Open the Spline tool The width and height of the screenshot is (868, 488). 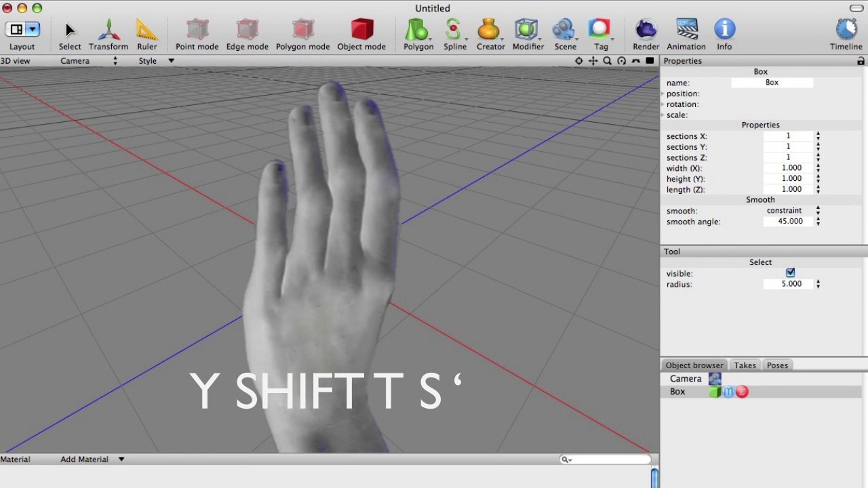(x=455, y=34)
